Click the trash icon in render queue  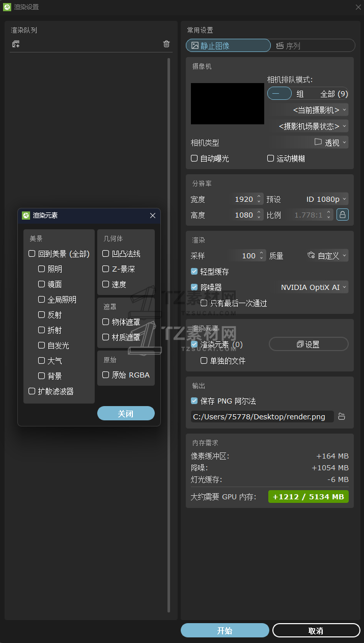tap(166, 44)
